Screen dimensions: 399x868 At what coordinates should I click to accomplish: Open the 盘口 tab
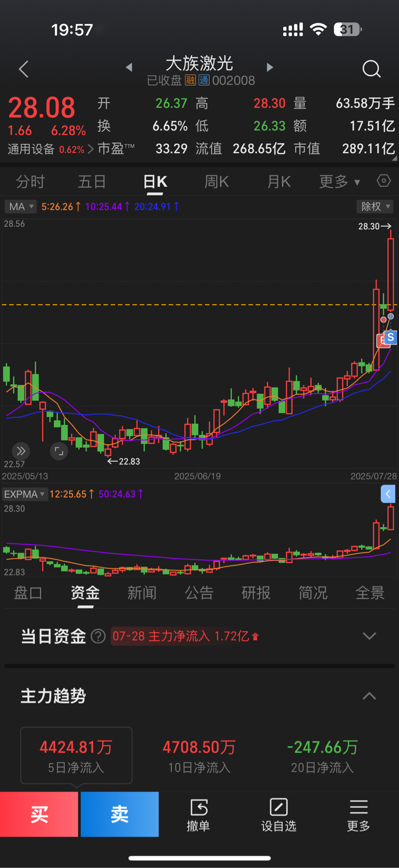click(x=28, y=593)
